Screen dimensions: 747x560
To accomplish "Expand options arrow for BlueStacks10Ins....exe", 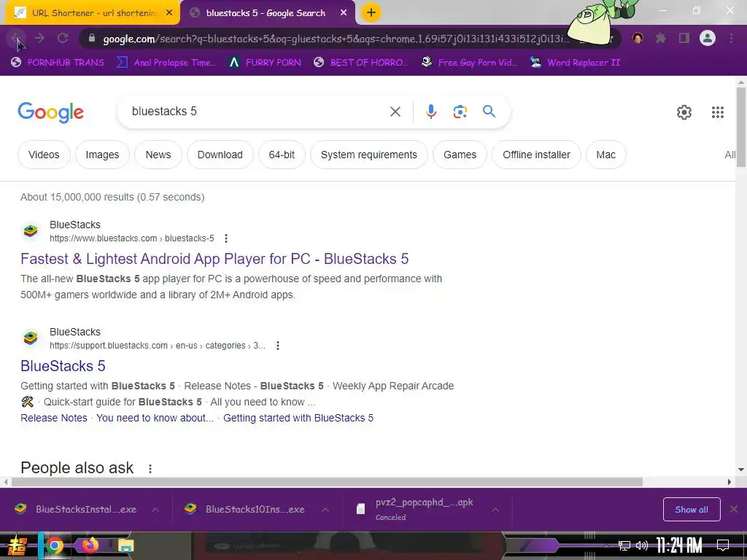I will pos(325,510).
